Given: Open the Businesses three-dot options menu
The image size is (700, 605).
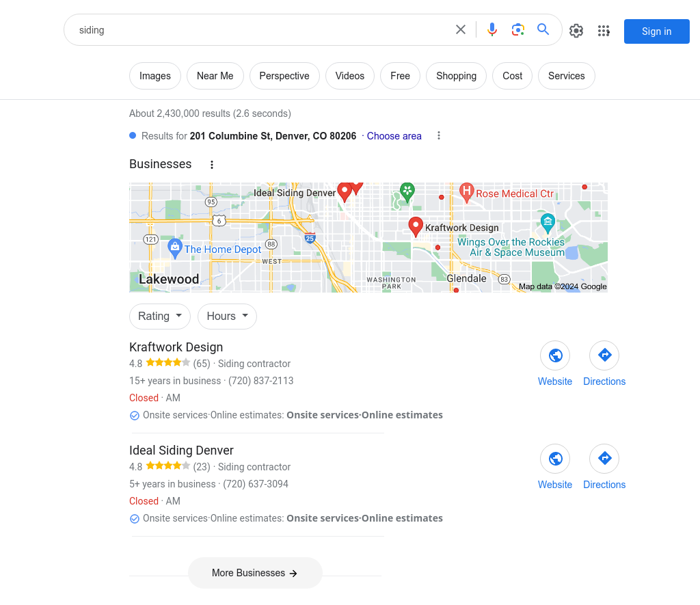Looking at the screenshot, I should coord(212,165).
